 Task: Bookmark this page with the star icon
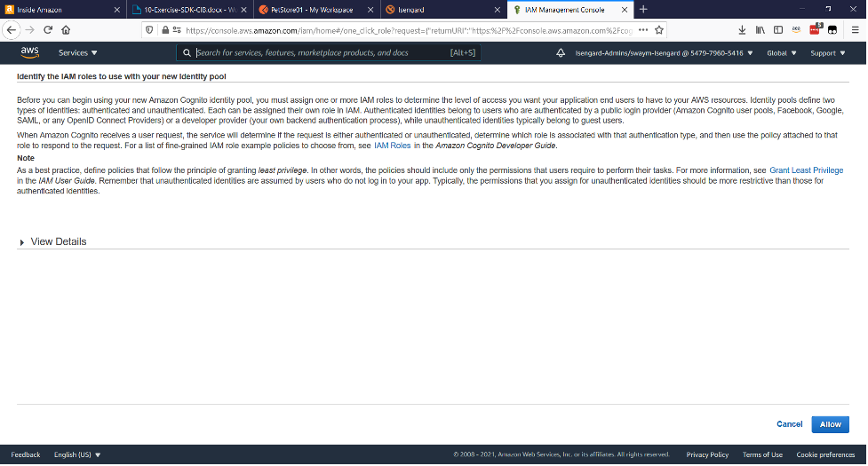pyautogui.click(x=658, y=30)
